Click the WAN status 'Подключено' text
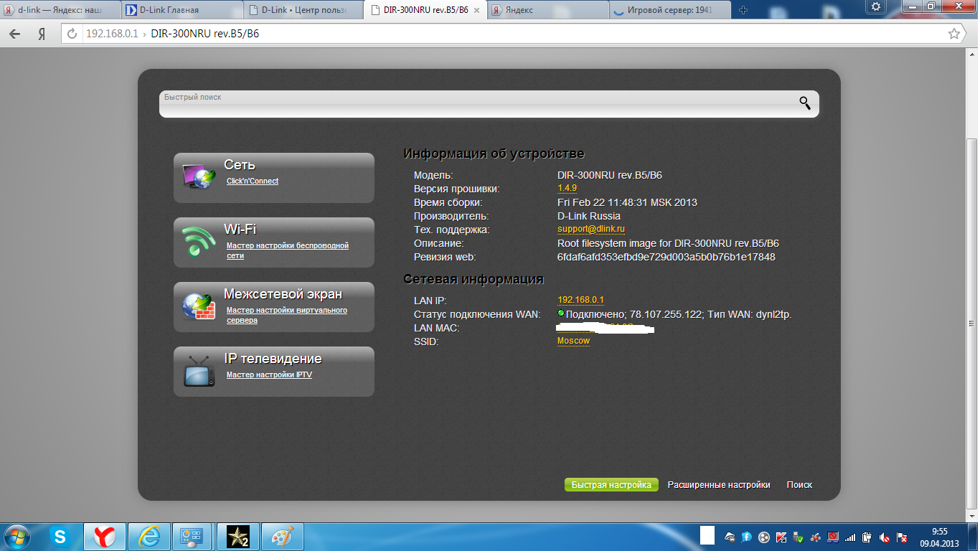 point(595,315)
